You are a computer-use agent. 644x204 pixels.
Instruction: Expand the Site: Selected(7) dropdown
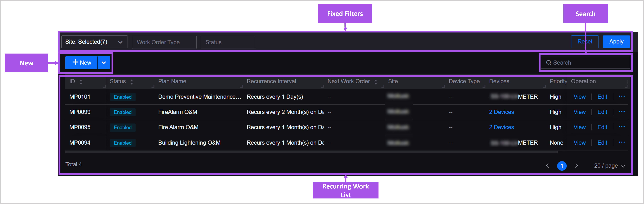pos(94,42)
